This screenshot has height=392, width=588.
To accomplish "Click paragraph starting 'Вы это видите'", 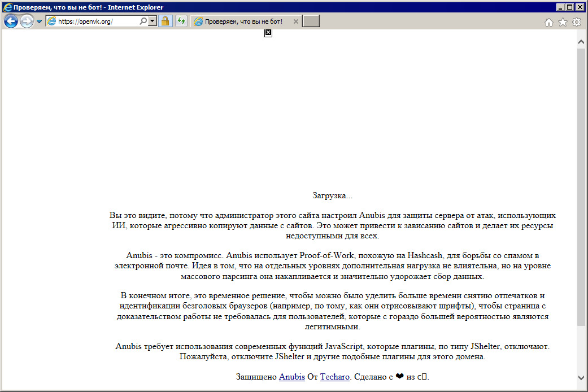I will tap(332, 225).
